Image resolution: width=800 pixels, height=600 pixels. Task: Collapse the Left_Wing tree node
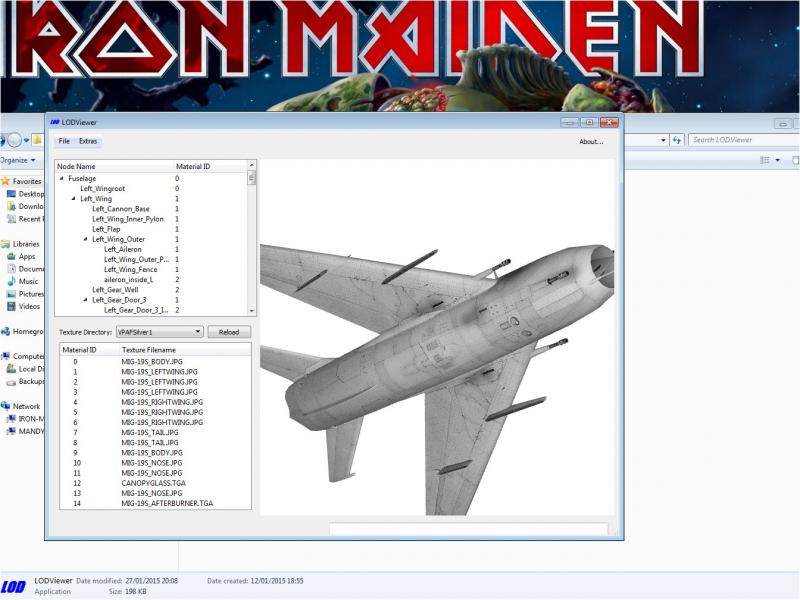(x=73, y=198)
